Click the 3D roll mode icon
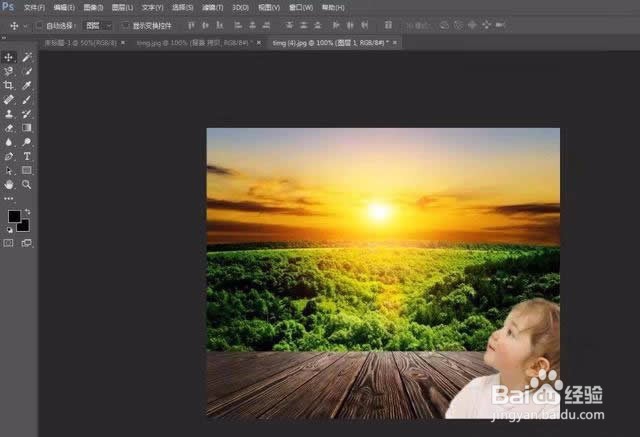Screen dimensions: 640x437 [x=458, y=25]
